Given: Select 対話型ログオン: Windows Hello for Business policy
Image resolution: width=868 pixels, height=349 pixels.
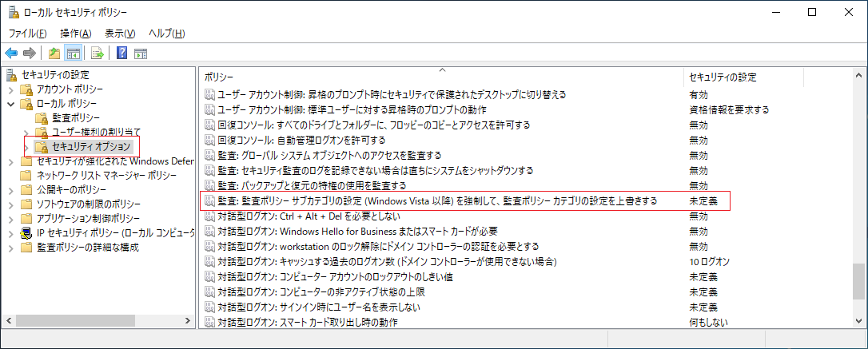Looking at the screenshot, I should (358, 231).
